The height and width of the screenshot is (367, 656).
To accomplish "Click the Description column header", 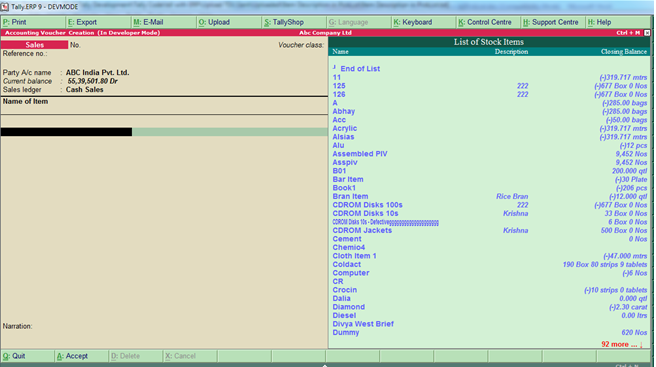I will tap(511, 52).
